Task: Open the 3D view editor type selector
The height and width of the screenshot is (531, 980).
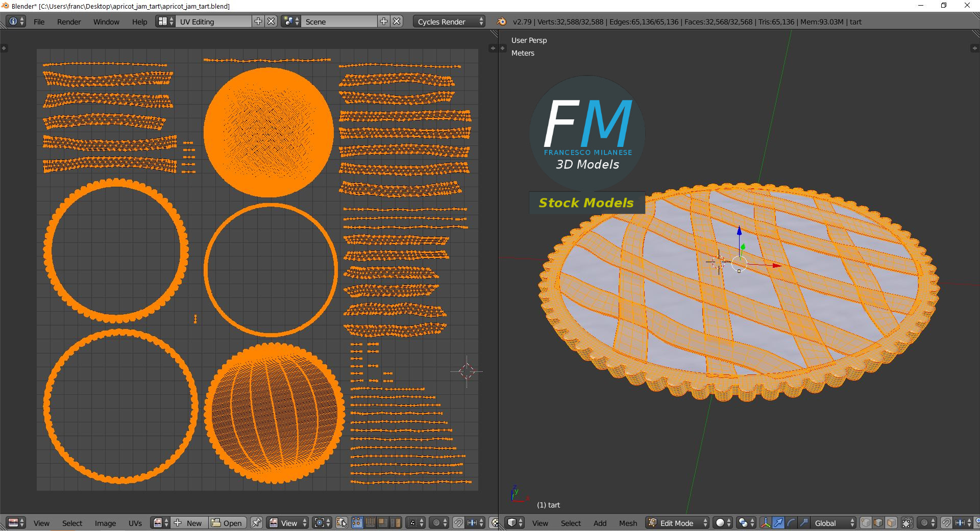Action: (x=514, y=523)
